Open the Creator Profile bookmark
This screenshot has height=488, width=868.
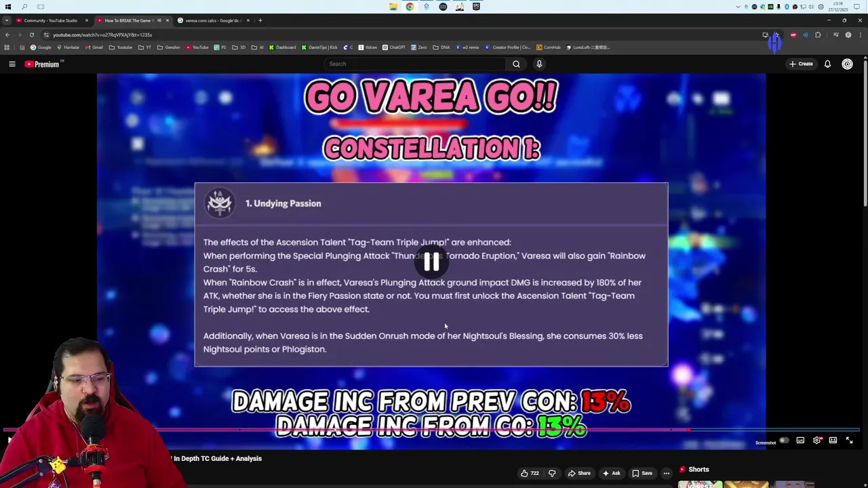tap(508, 47)
